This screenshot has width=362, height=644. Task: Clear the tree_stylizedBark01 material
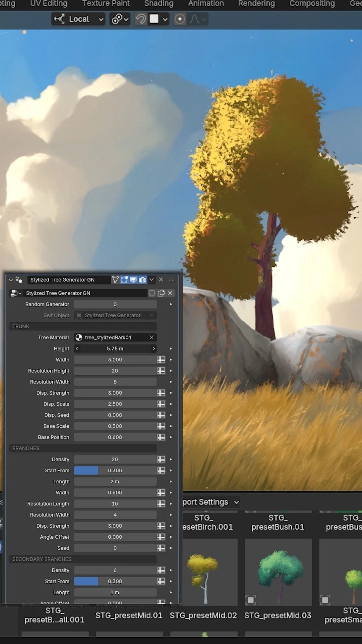[152, 337]
